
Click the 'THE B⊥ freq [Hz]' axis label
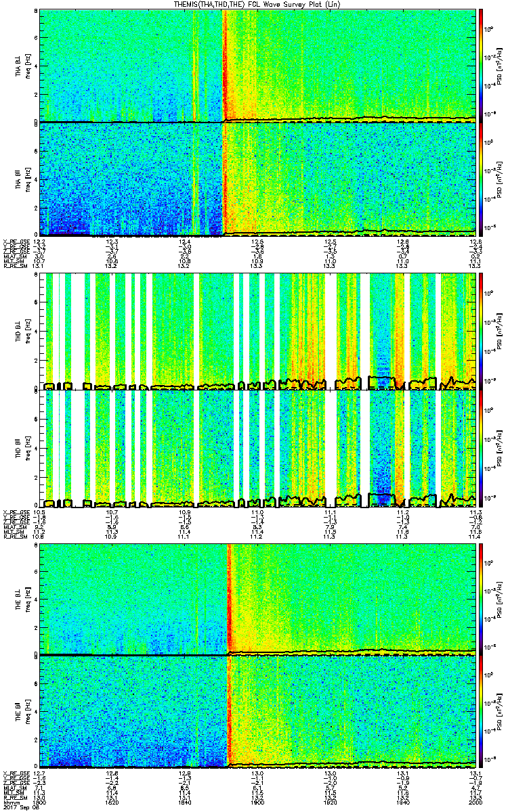coord(22,598)
